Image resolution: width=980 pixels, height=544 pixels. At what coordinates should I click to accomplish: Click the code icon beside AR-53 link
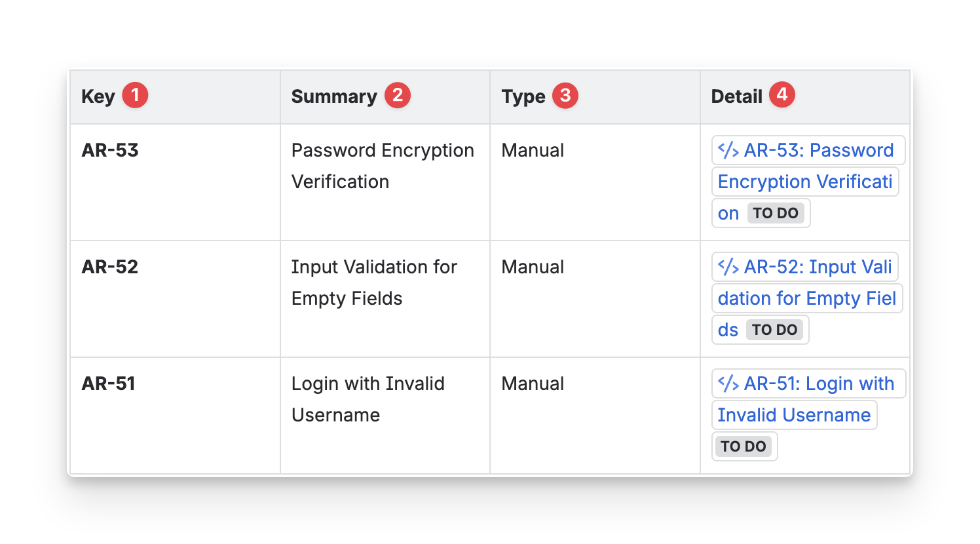point(728,150)
